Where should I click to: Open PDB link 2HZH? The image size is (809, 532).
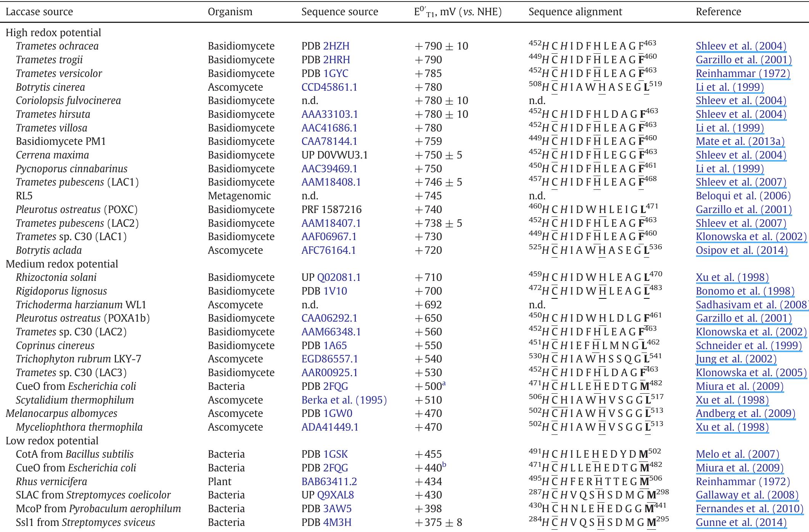[x=336, y=46]
